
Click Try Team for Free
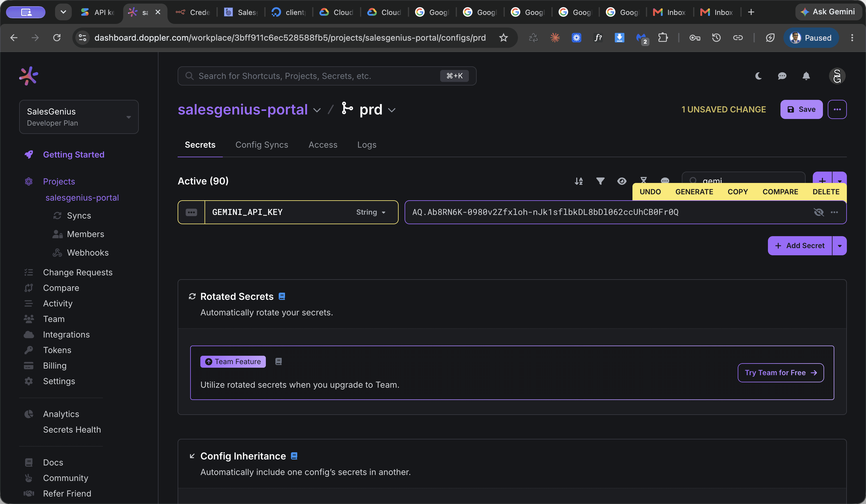click(x=781, y=373)
